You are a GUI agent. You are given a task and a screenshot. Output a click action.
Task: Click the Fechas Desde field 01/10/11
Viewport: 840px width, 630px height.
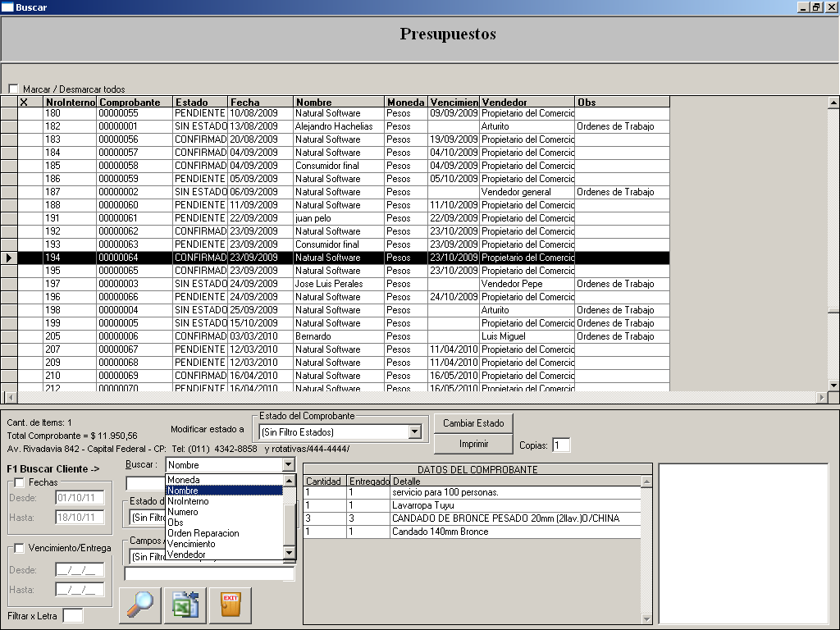[x=80, y=498]
